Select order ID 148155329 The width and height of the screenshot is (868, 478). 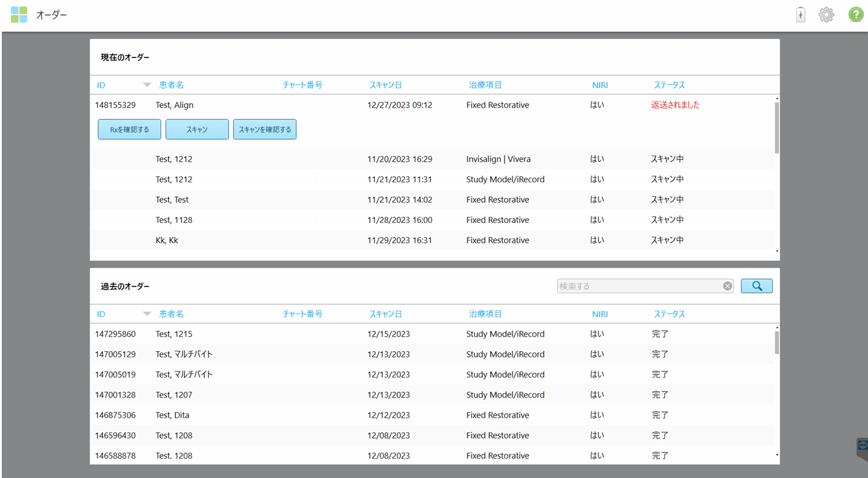coord(115,105)
